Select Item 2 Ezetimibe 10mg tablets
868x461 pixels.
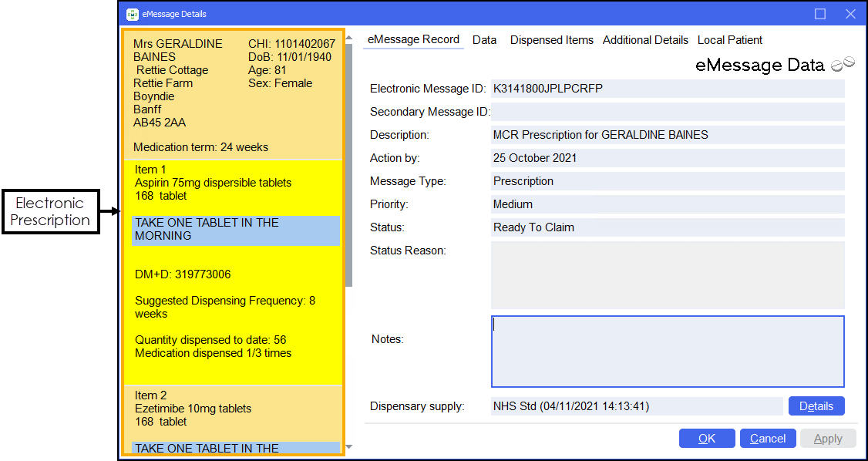193,409
